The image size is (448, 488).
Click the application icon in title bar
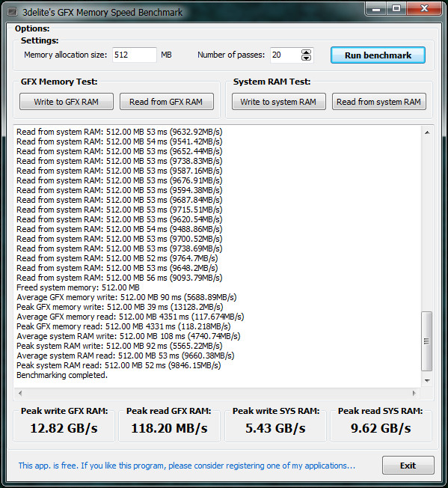[x=13, y=12]
